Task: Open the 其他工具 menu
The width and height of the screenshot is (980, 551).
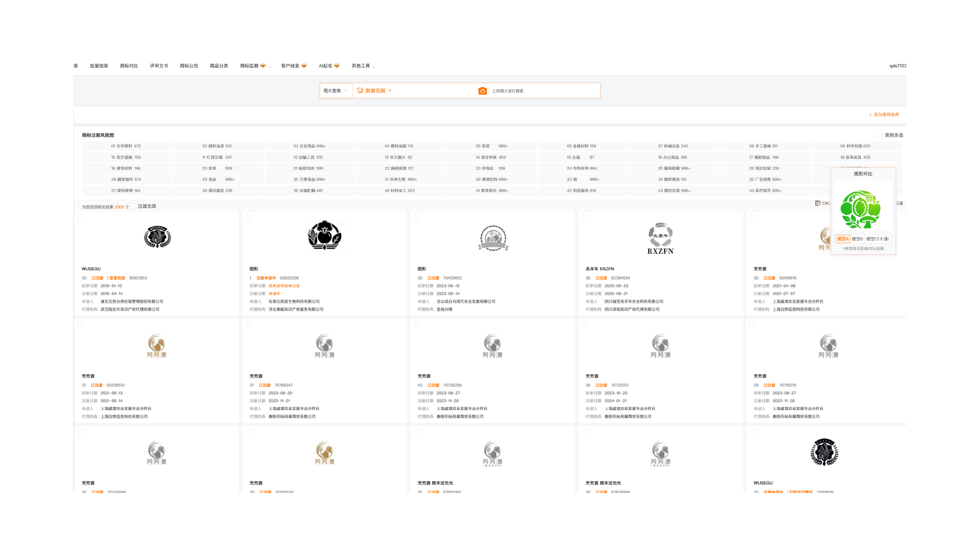Action: click(x=361, y=66)
